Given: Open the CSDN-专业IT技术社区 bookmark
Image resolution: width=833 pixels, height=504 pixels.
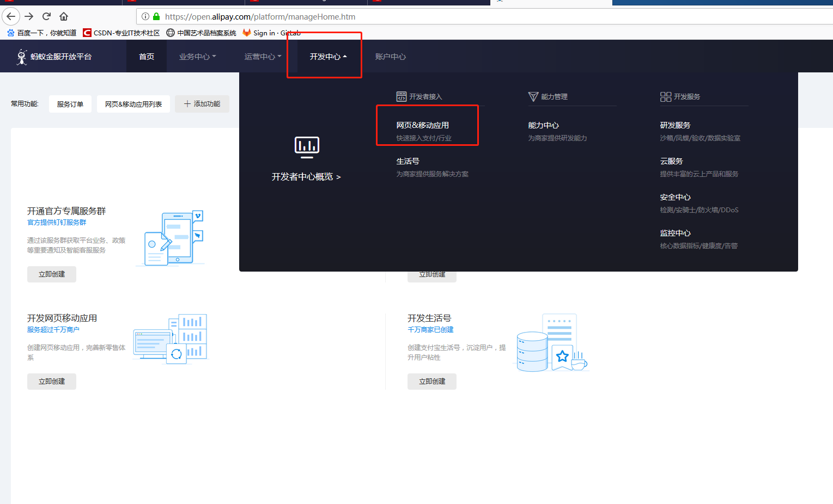Looking at the screenshot, I should [121, 33].
